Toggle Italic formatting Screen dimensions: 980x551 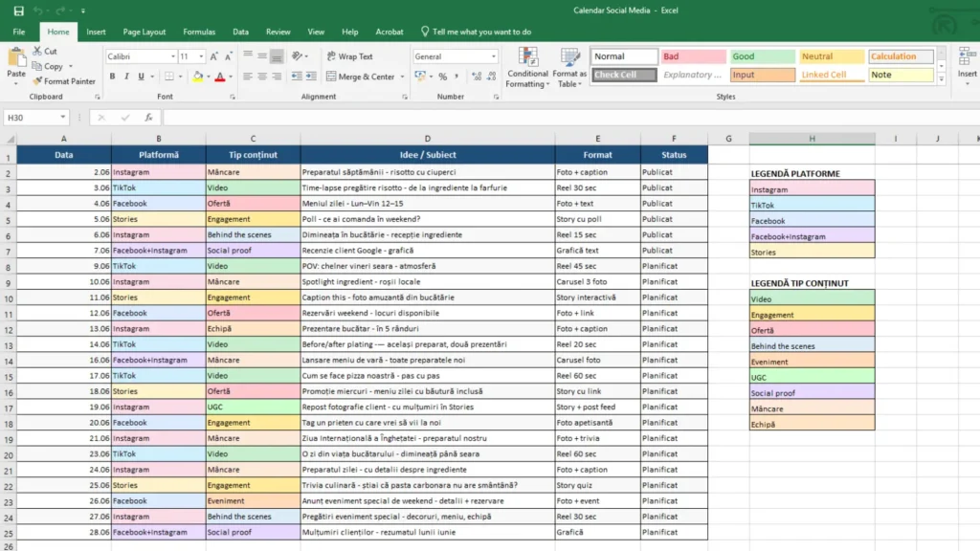(x=126, y=77)
